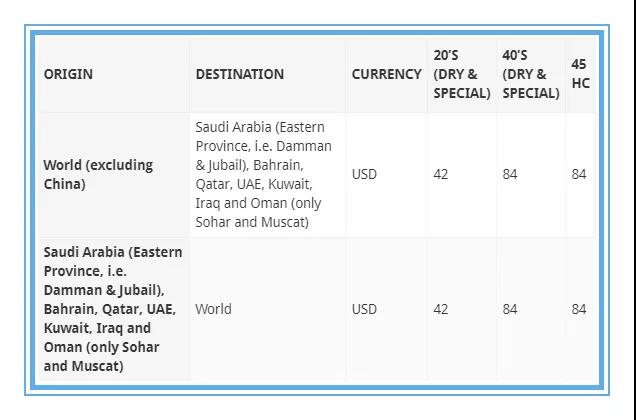Screen dimensions: 636x420
Task: Click the 40'S (DRY & SPECIAL) header
Action: (531, 74)
